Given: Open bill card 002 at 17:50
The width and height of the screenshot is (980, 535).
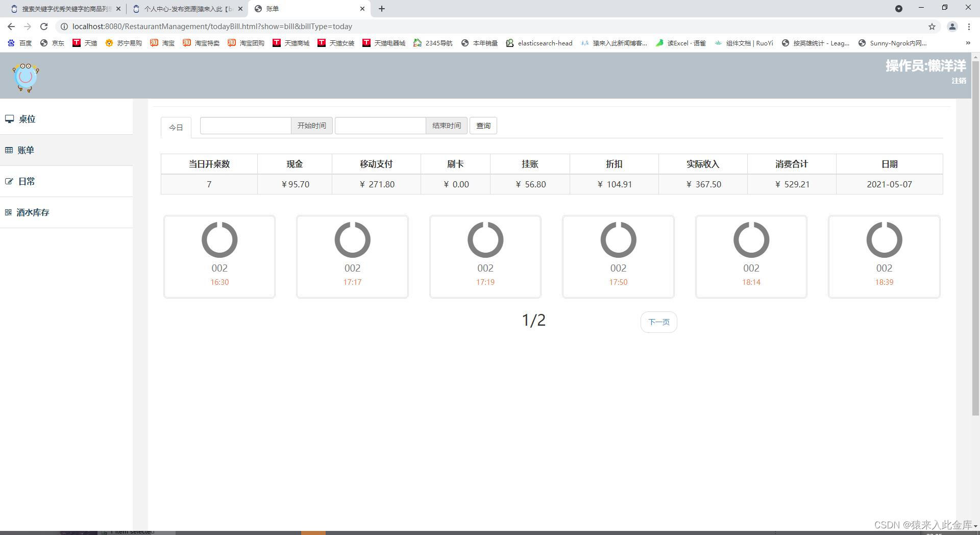Looking at the screenshot, I should 618,257.
